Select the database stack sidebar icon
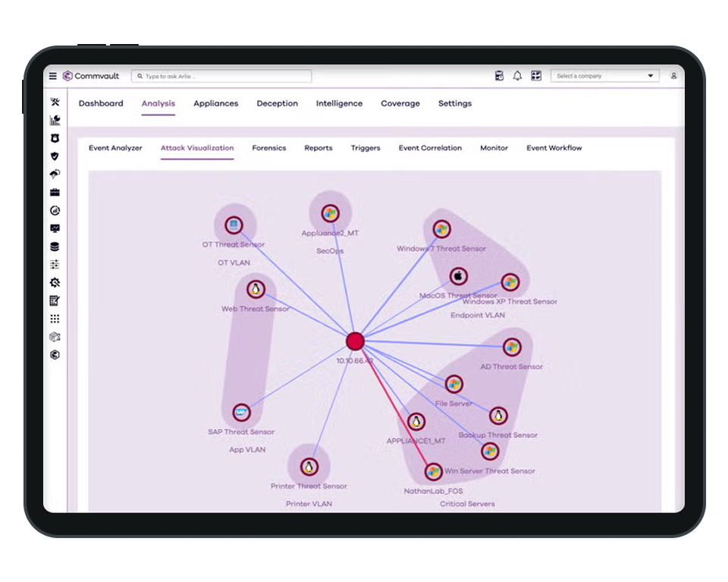The image size is (728, 582). 55,247
